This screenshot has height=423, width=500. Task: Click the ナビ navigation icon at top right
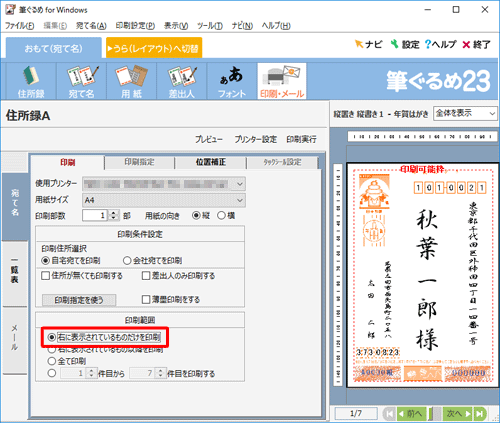[x=368, y=44]
